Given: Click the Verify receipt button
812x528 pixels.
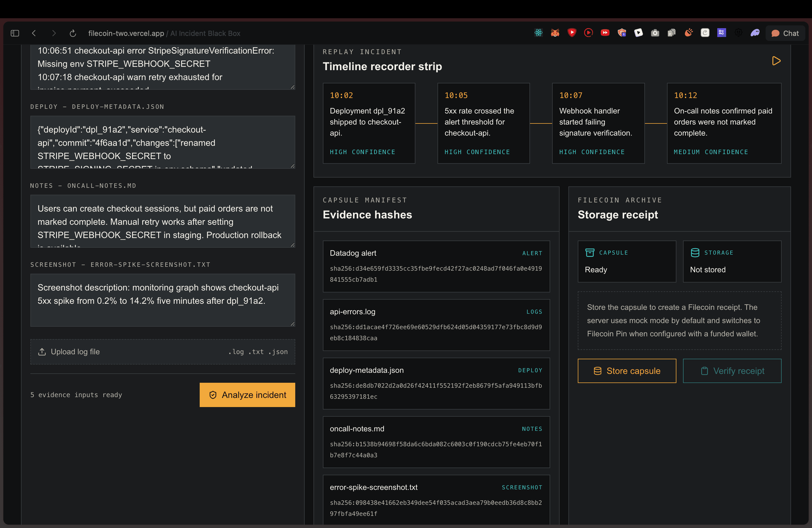Looking at the screenshot, I should [x=732, y=371].
